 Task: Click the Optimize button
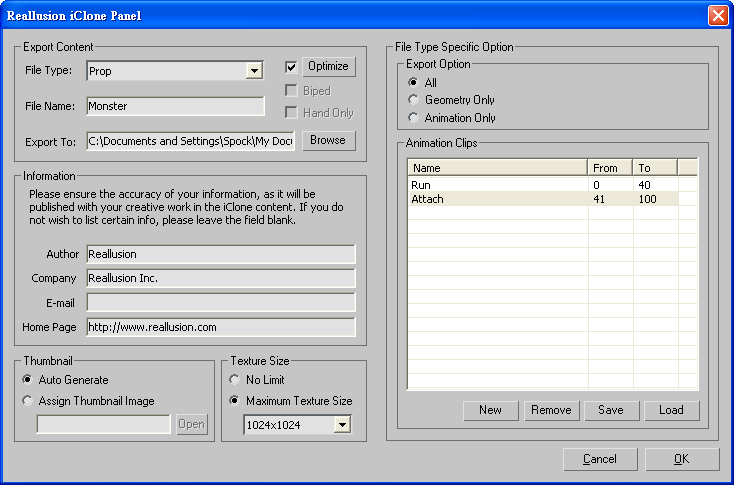(x=329, y=66)
